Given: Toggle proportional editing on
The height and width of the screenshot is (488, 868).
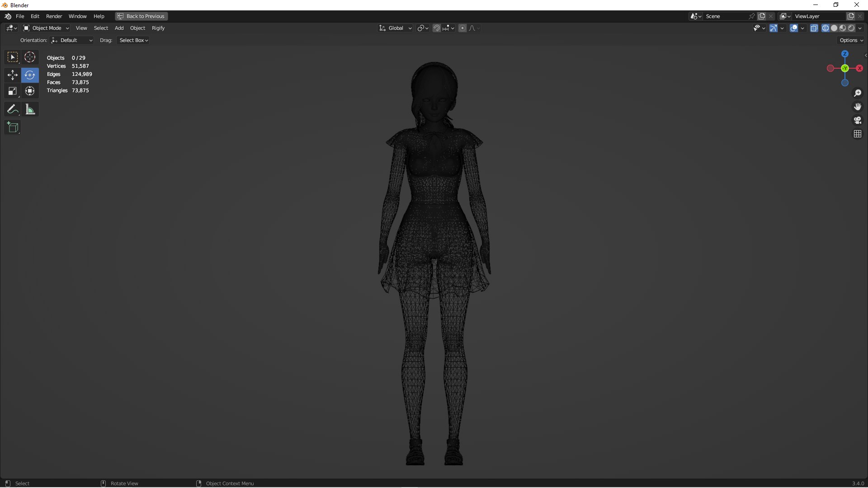Looking at the screenshot, I should click(462, 28).
